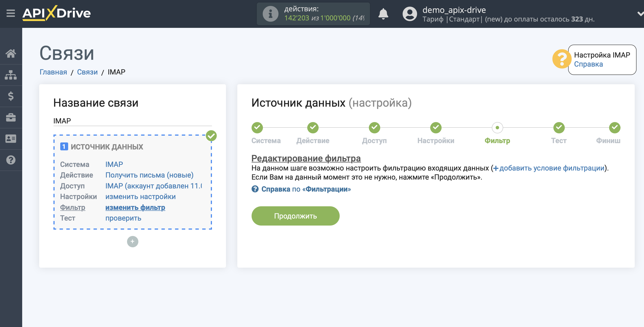Click проверить test link
This screenshot has width=644, height=327.
pos(123,218)
